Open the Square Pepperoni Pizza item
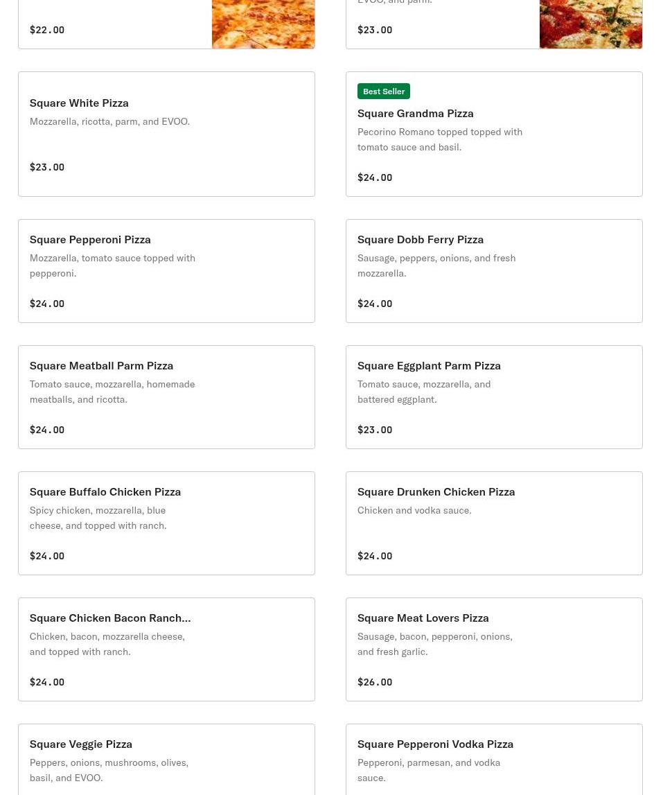 90,239
